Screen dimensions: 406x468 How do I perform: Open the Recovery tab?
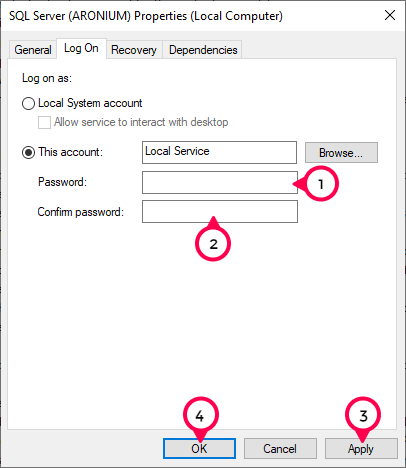(134, 50)
